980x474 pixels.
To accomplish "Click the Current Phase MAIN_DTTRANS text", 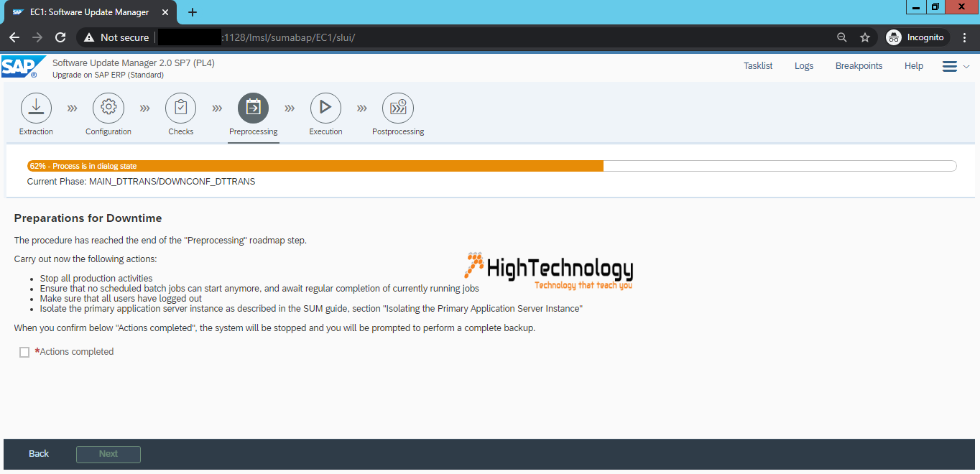I will tap(141, 182).
